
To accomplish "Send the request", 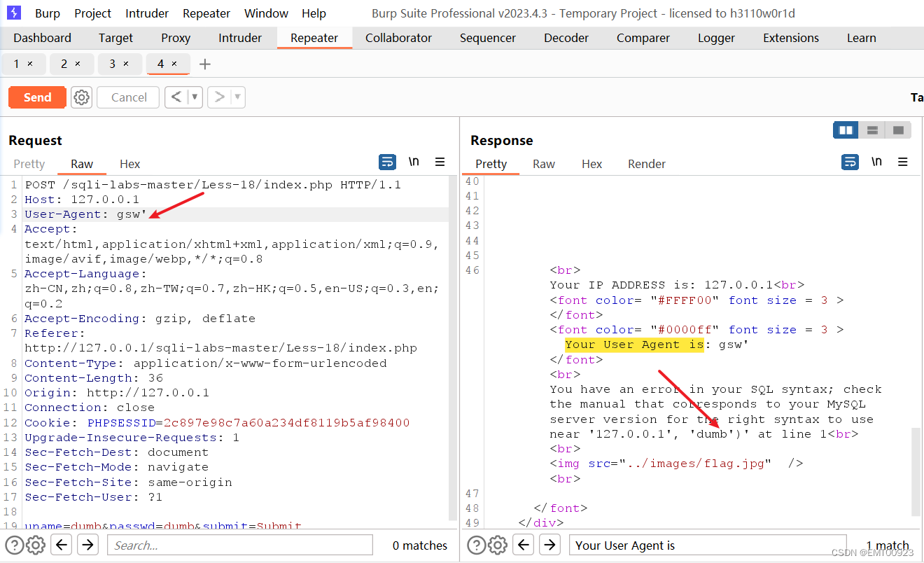I will [x=37, y=97].
